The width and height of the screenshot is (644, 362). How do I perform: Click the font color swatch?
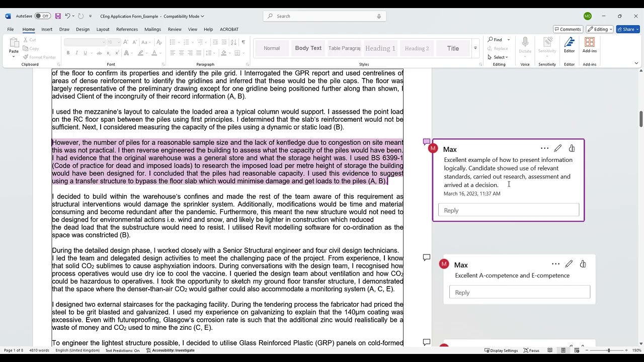pyautogui.click(x=155, y=53)
